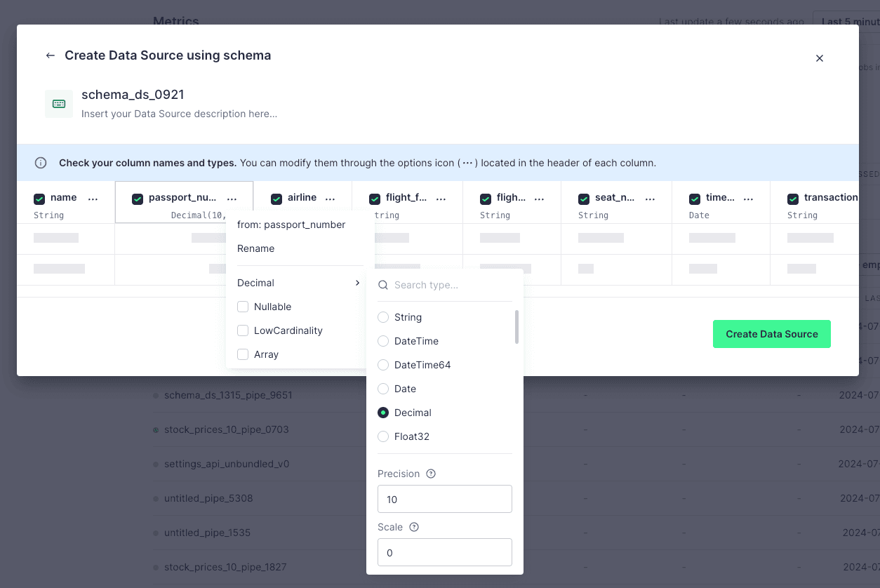
Task: Click the Last 5 minutes tab
Action: coord(851,21)
